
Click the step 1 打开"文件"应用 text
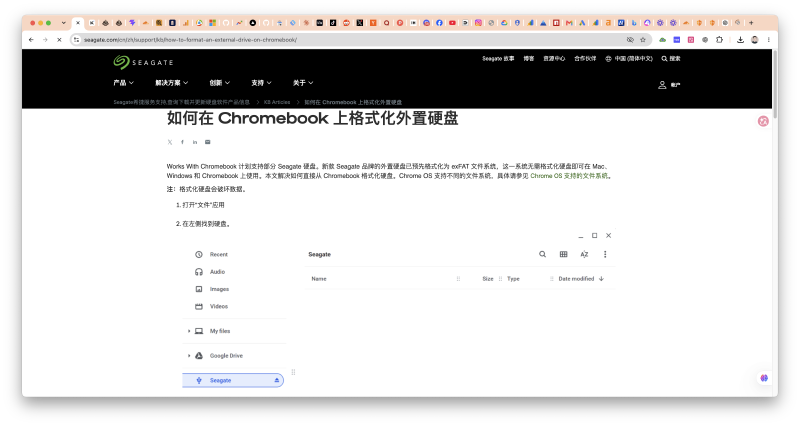coord(203,205)
